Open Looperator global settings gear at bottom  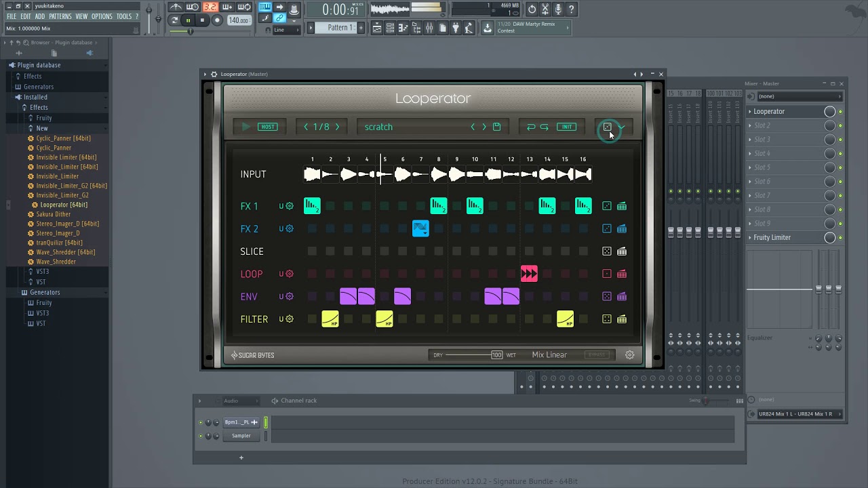pos(630,354)
